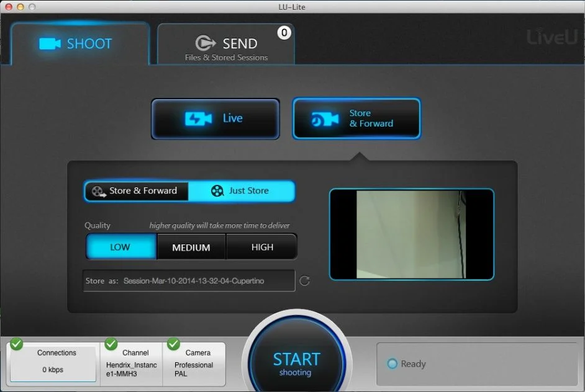
Task: Toggle to the Store & Forward option
Action: tap(137, 191)
